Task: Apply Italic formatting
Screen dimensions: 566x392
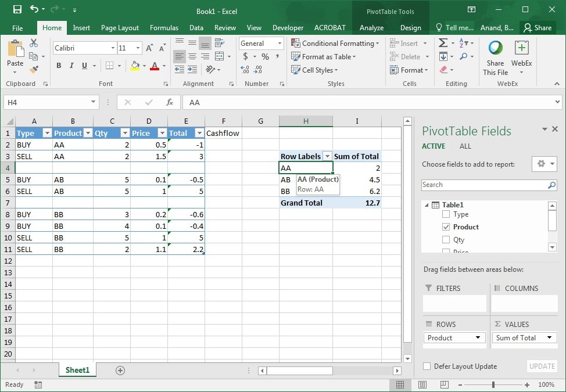Action: (72, 66)
